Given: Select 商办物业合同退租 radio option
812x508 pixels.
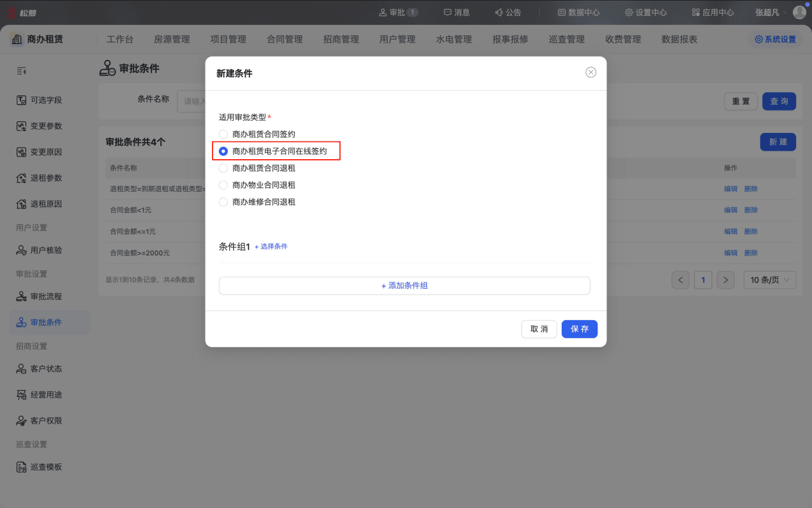Looking at the screenshot, I should point(257,185).
